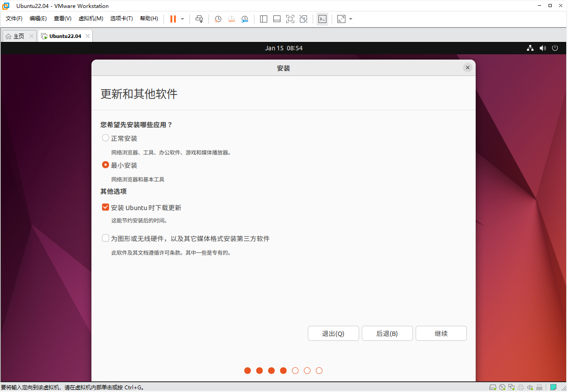Open the 选项卡(T) menu
The height and width of the screenshot is (392, 568).
(x=121, y=19)
